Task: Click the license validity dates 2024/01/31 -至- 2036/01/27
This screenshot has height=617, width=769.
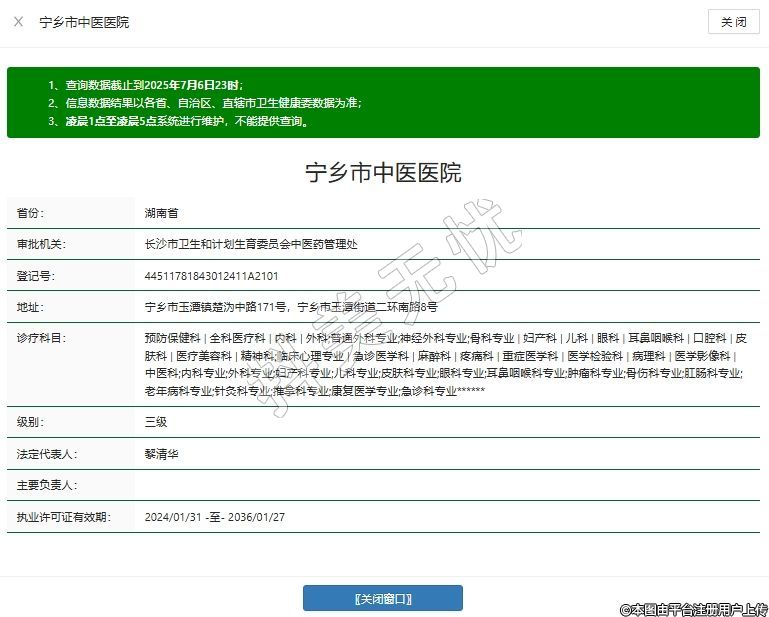Action: pyautogui.click(x=214, y=517)
